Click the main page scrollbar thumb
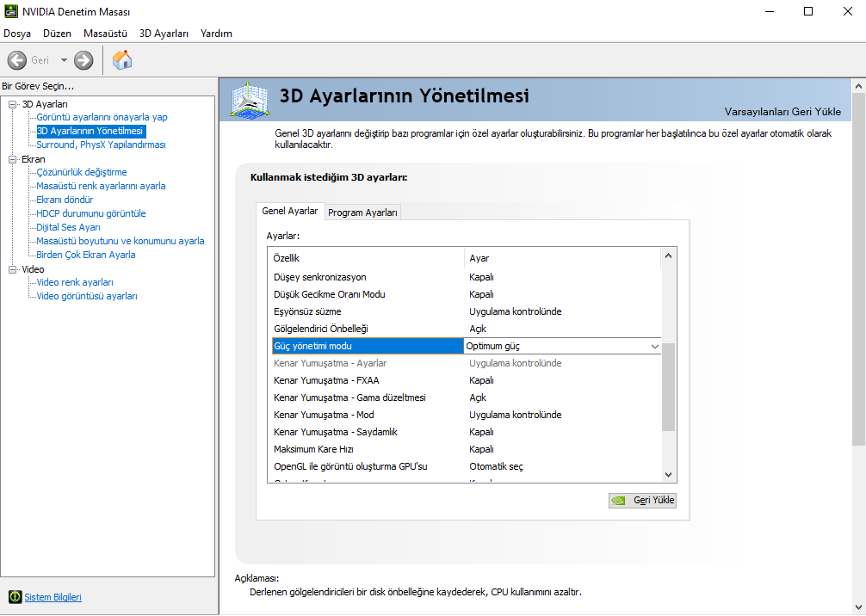 click(x=858, y=269)
